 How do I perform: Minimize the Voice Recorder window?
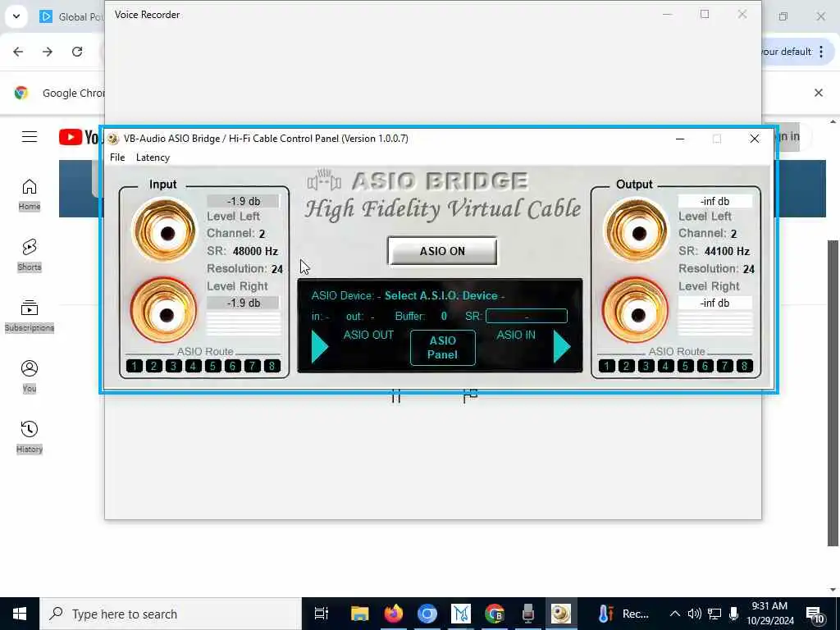pyautogui.click(x=668, y=15)
